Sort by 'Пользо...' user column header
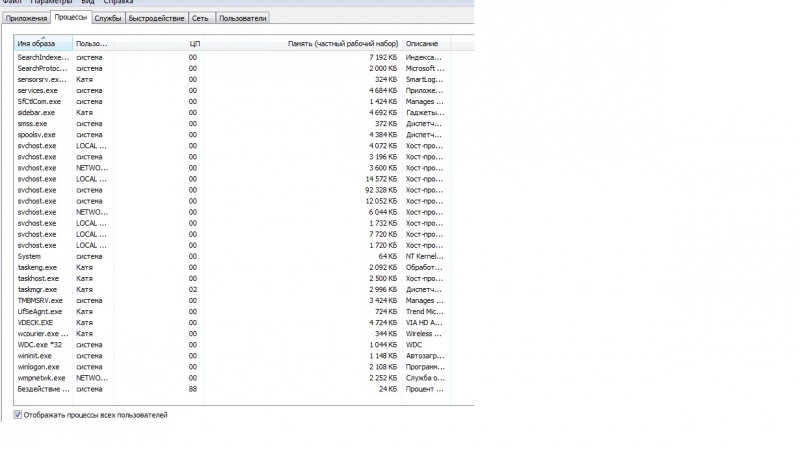800x450 pixels. [x=93, y=43]
